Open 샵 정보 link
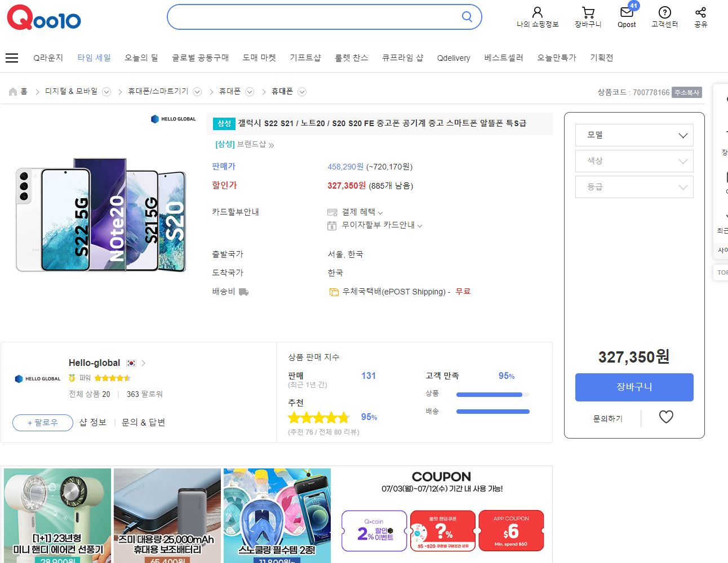This screenshot has width=728, height=563. point(93,422)
